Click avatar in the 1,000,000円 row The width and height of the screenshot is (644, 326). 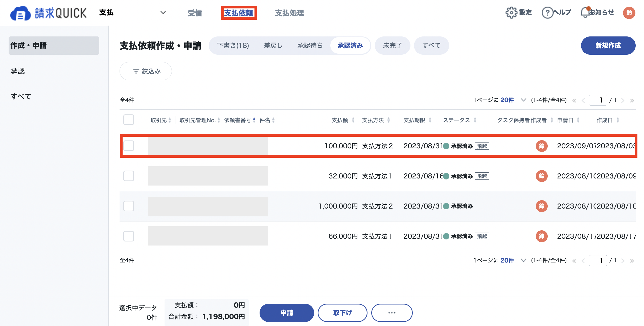(542, 206)
